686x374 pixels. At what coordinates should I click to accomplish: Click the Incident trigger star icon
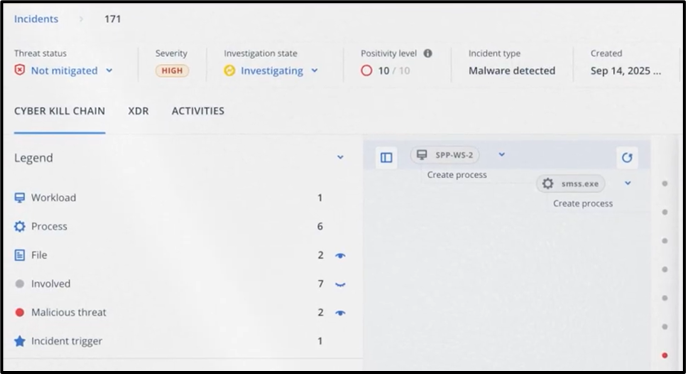click(x=20, y=341)
